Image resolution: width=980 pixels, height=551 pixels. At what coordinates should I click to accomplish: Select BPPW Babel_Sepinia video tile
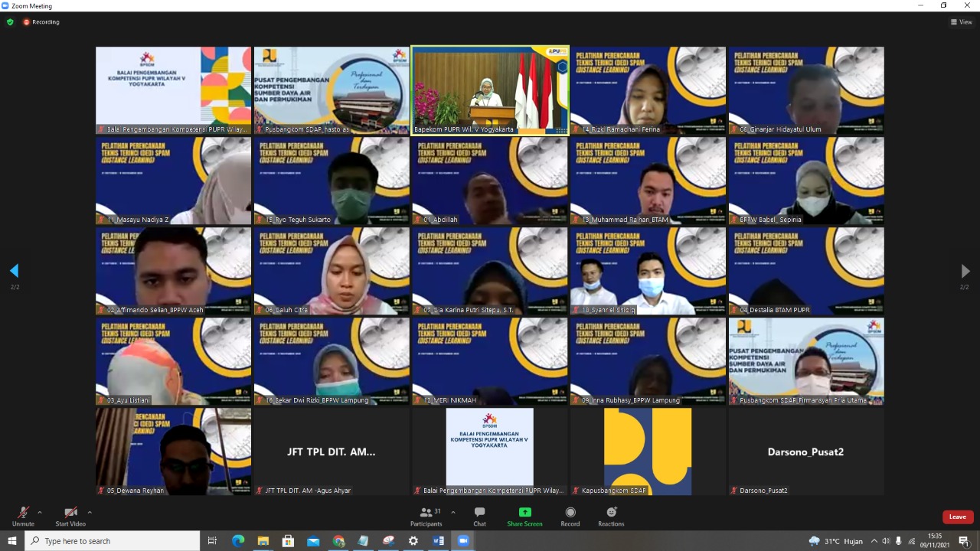(806, 181)
